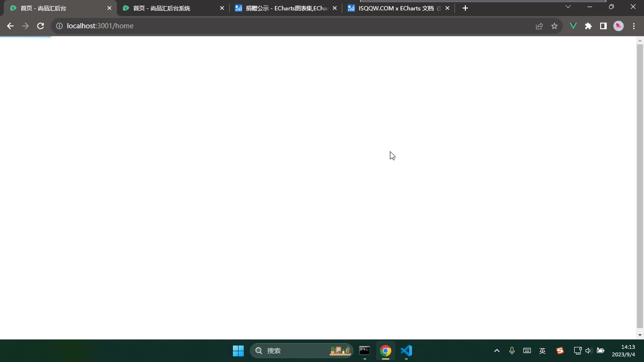Close the 捐赠公示 ECharts tab
The width and height of the screenshot is (644, 362).
(335, 8)
